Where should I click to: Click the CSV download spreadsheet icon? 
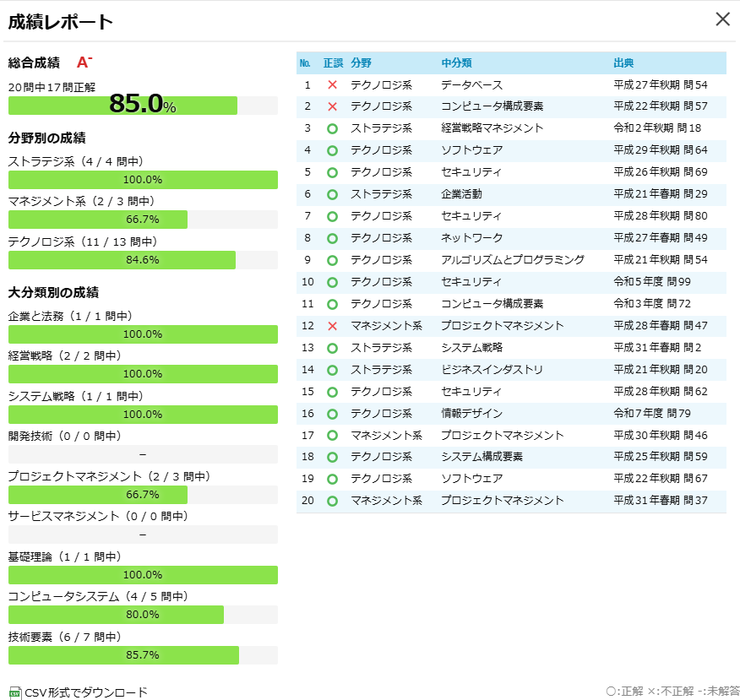coord(15,692)
